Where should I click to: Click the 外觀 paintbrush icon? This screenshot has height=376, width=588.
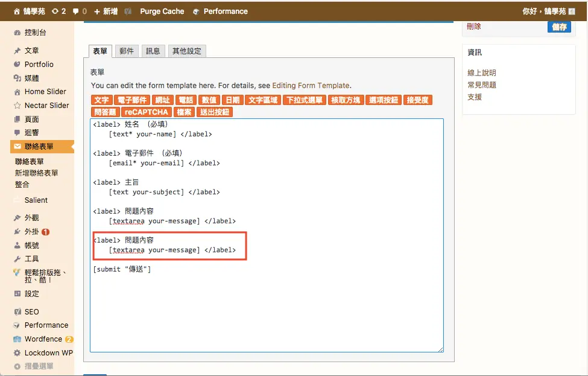pyautogui.click(x=17, y=218)
